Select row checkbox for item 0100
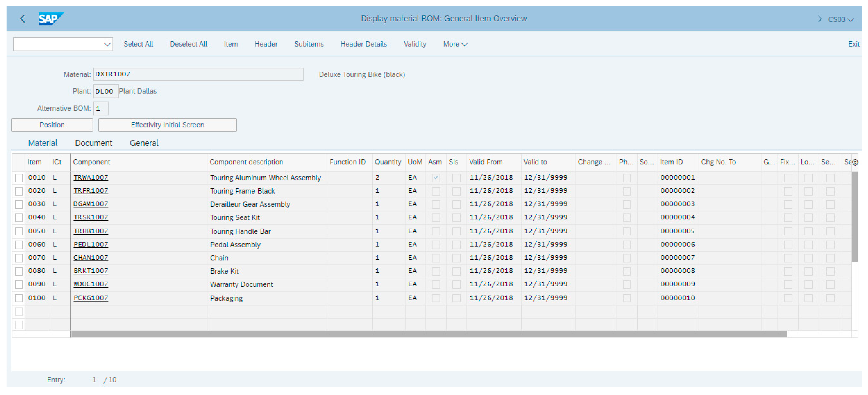 pyautogui.click(x=19, y=298)
